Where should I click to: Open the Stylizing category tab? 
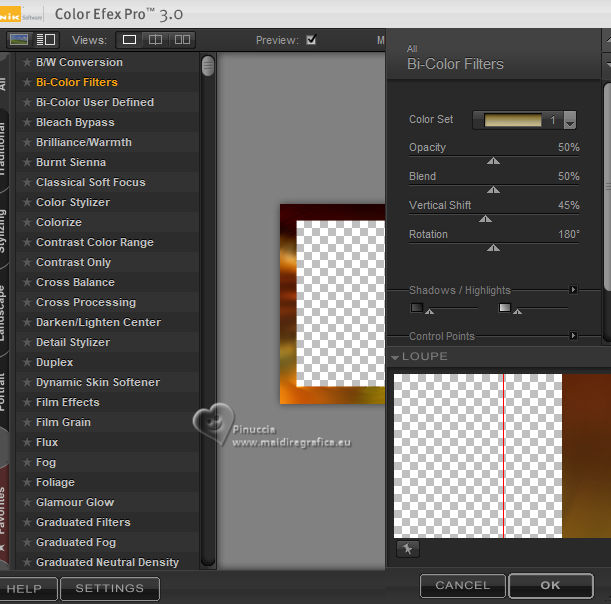click(x=3, y=231)
